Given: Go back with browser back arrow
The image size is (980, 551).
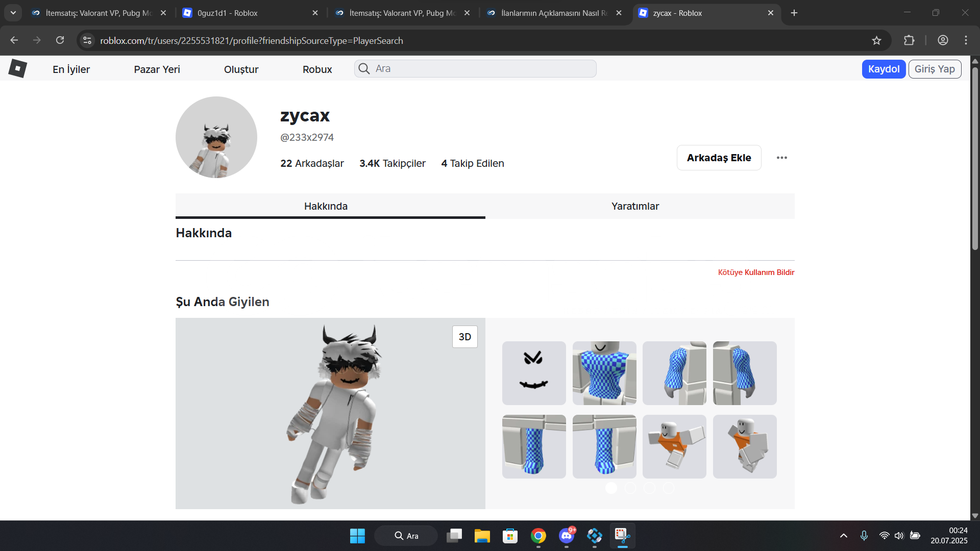Looking at the screenshot, I should tap(14, 40).
